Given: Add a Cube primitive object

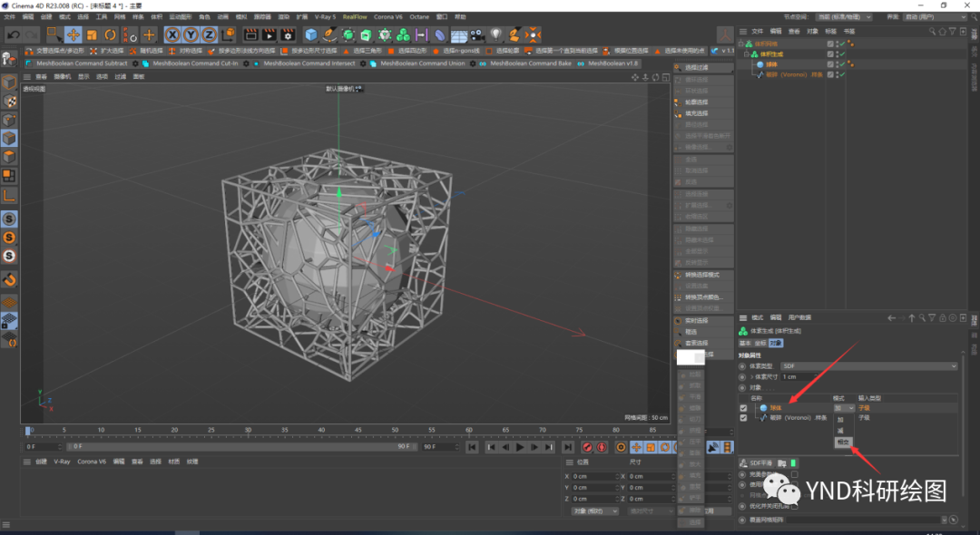Looking at the screenshot, I should (310, 35).
